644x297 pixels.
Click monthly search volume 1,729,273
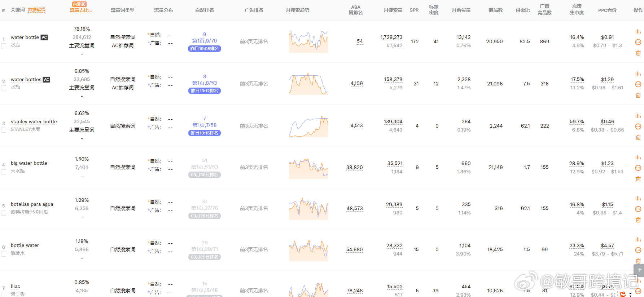coord(391,37)
